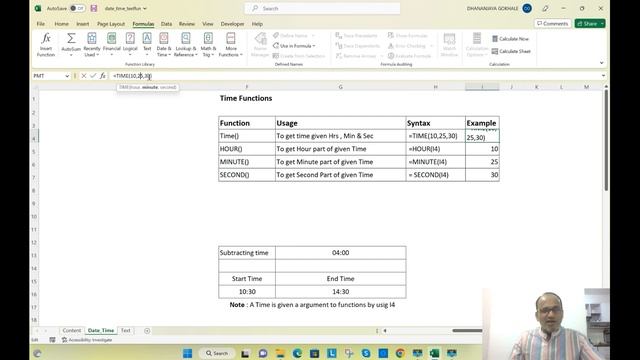Viewport: 640px width, 360px height.
Task: Switch to the Insert tab
Action: pyautogui.click(x=82, y=24)
